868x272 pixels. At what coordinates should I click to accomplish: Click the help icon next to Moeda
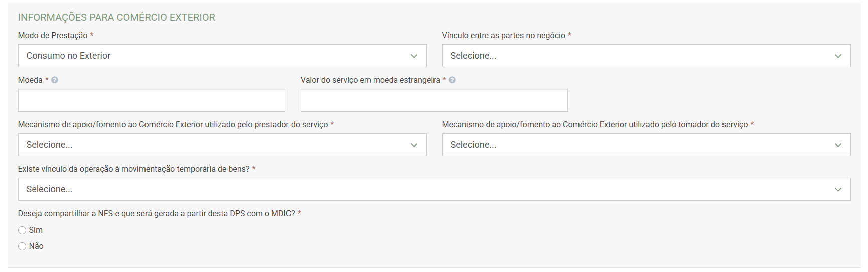point(55,80)
